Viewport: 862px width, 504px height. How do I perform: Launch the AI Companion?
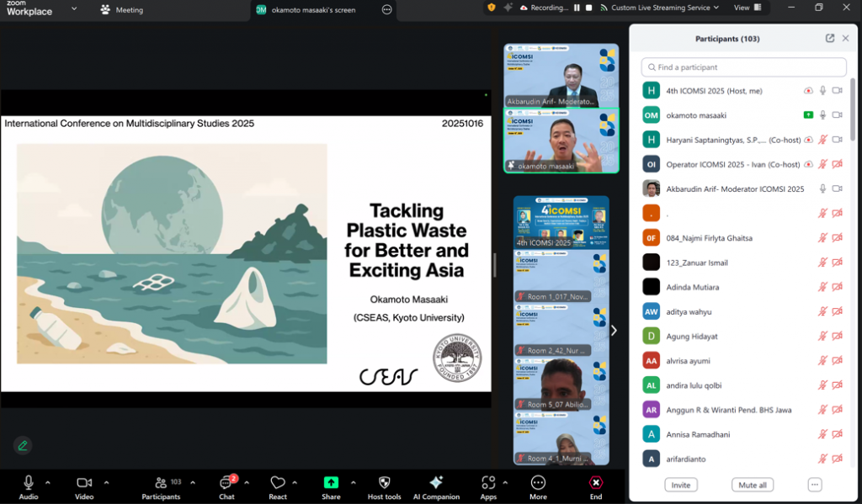click(x=435, y=483)
